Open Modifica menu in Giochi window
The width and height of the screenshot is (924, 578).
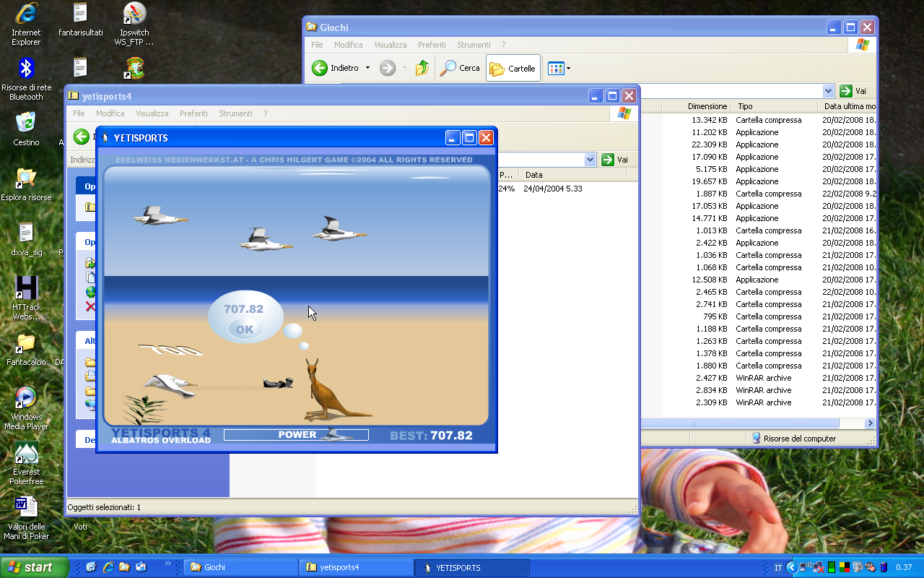348,45
